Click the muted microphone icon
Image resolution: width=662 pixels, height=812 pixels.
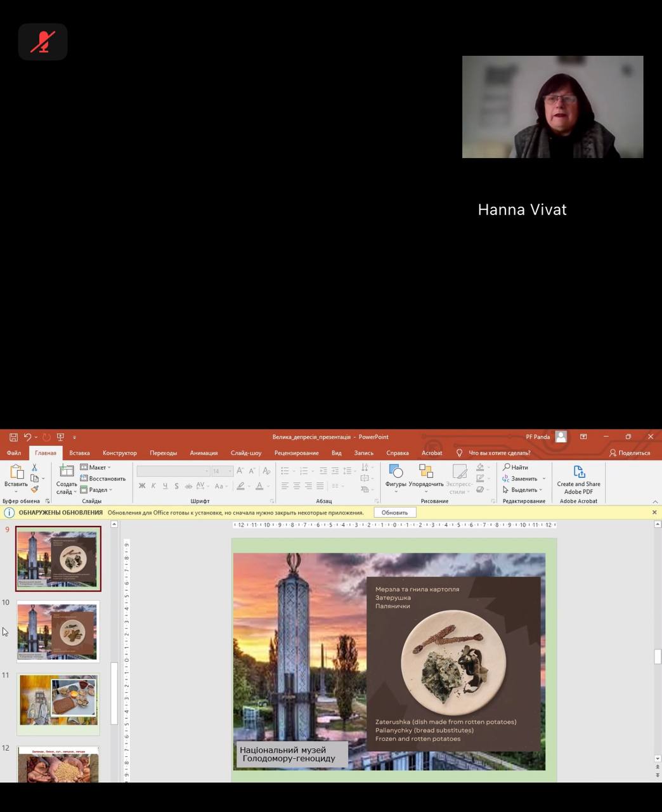(42, 42)
